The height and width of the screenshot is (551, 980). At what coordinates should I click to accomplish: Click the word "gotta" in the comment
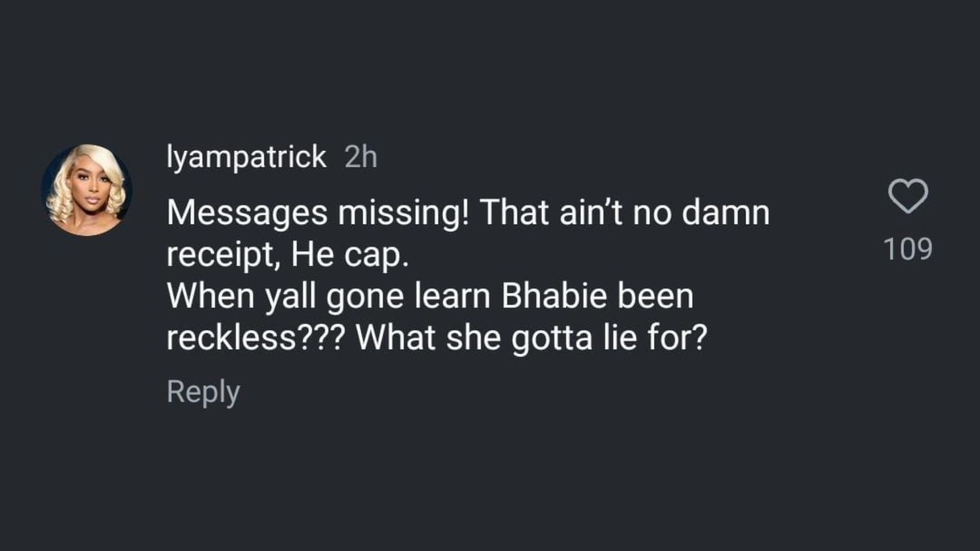(x=551, y=338)
